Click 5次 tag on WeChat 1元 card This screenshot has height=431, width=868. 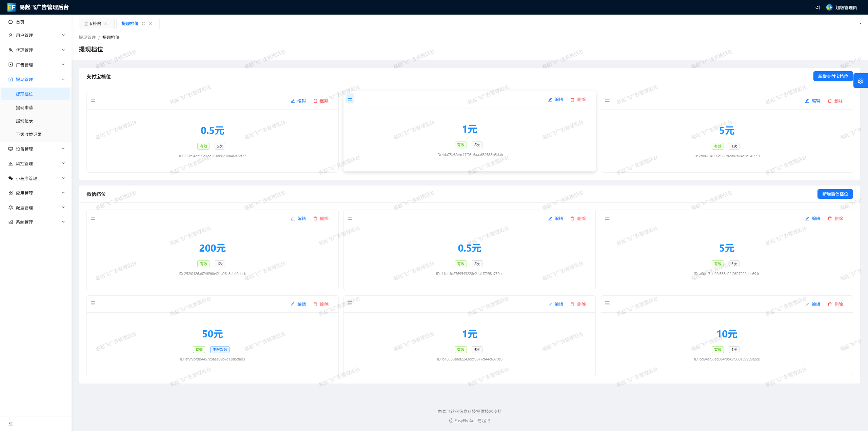[477, 350]
